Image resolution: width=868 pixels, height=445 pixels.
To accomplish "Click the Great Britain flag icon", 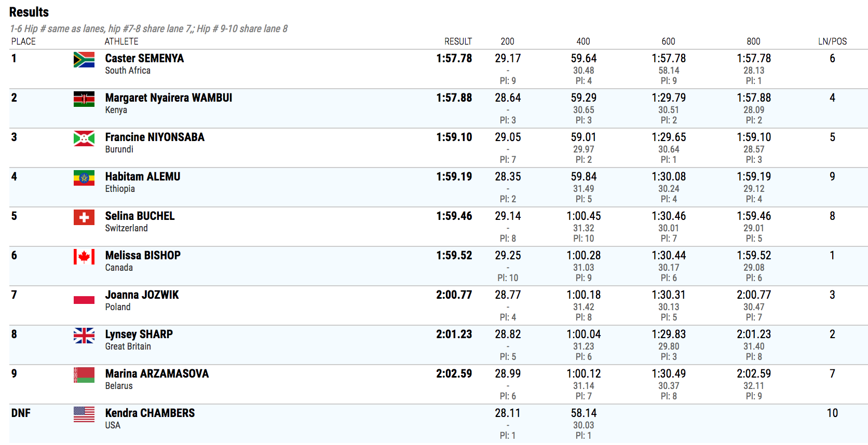I will coord(84,336).
